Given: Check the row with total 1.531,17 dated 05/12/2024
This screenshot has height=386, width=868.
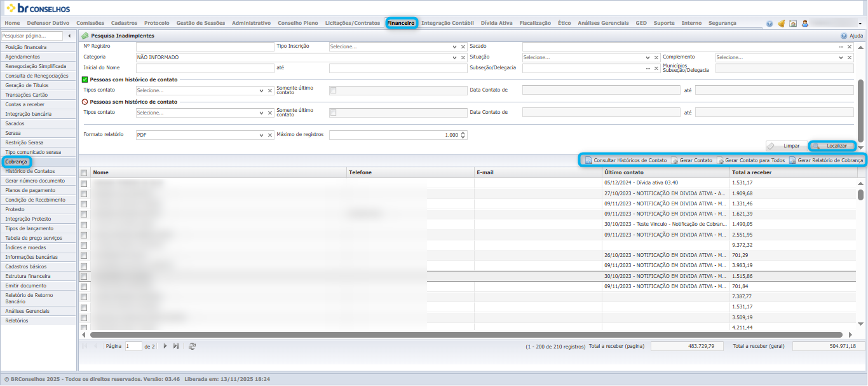Looking at the screenshot, I should point(84,184).
